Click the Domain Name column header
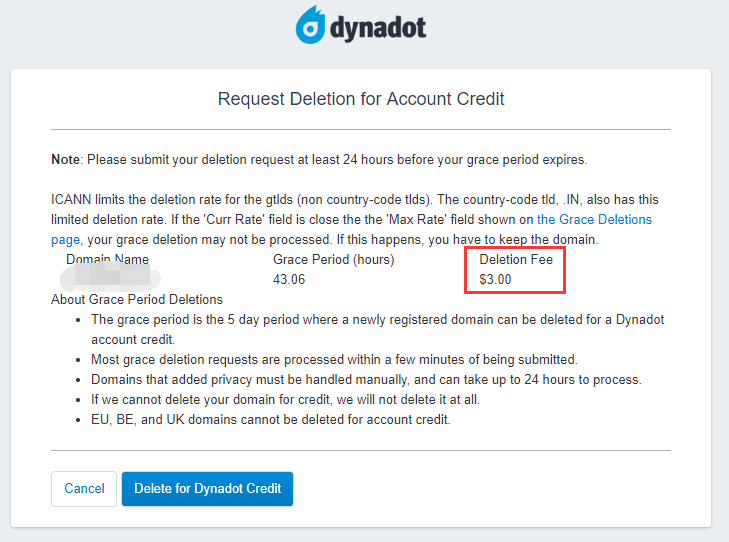The width and height of the screenshot is (729, 542). pos(107,259)
